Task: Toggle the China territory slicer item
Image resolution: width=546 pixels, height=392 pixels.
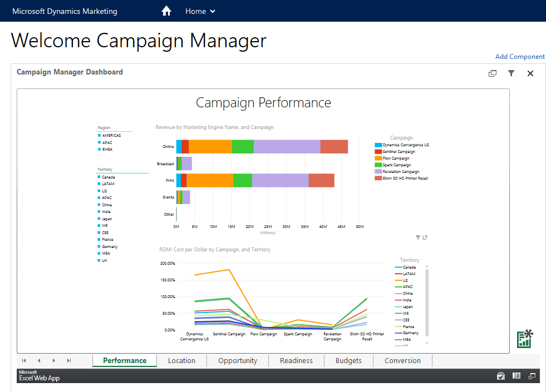Action: click(x=105, y=205)
